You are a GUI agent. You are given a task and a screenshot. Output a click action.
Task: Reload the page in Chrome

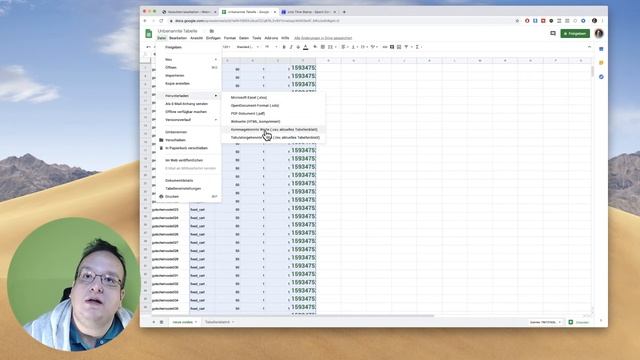[162, 21]
